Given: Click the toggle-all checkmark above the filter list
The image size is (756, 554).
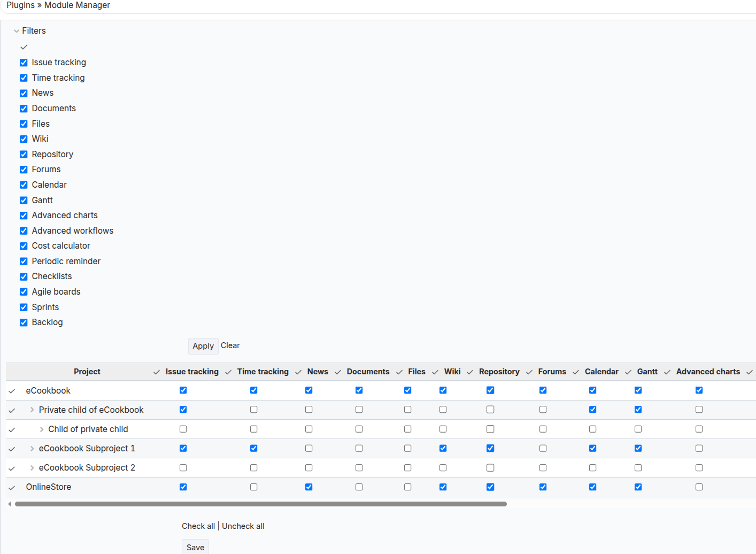Looking at the screenshot, I should coord(24,47).
